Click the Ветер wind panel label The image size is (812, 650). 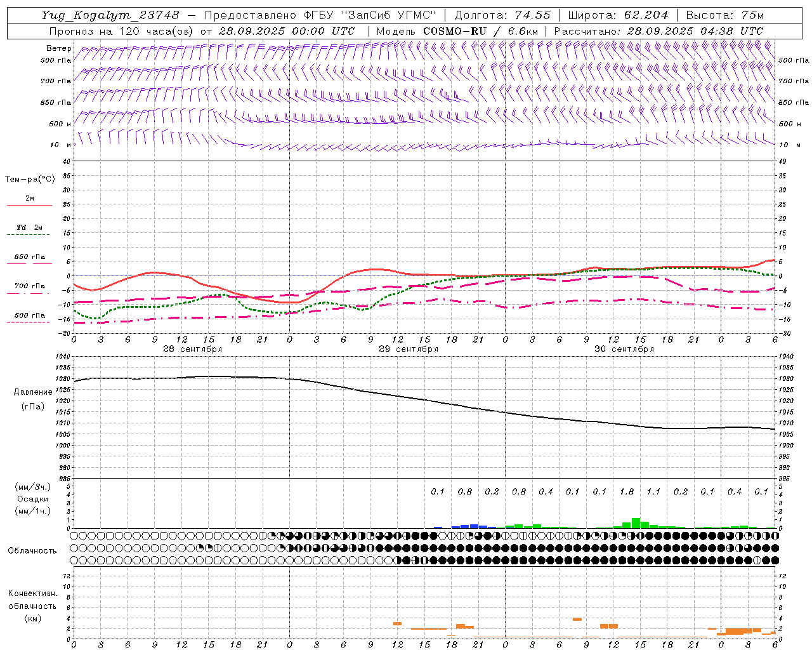point(59,48)
